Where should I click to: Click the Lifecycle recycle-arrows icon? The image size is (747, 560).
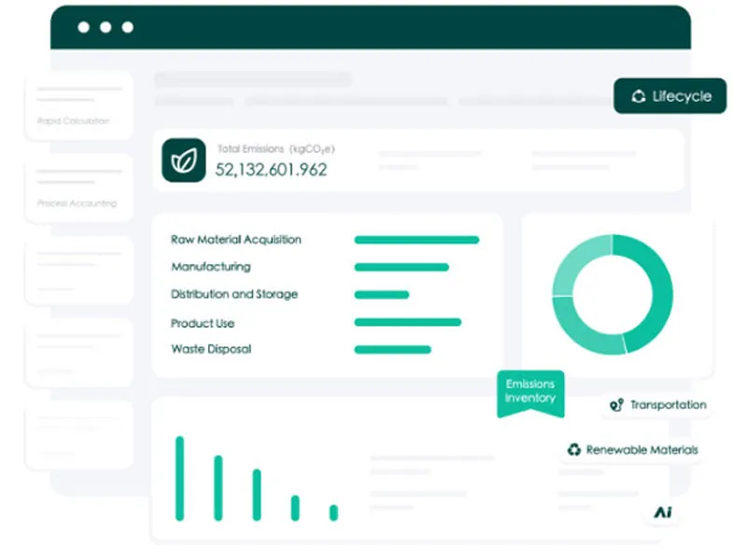pyautogui.click(x=639, y=96)
